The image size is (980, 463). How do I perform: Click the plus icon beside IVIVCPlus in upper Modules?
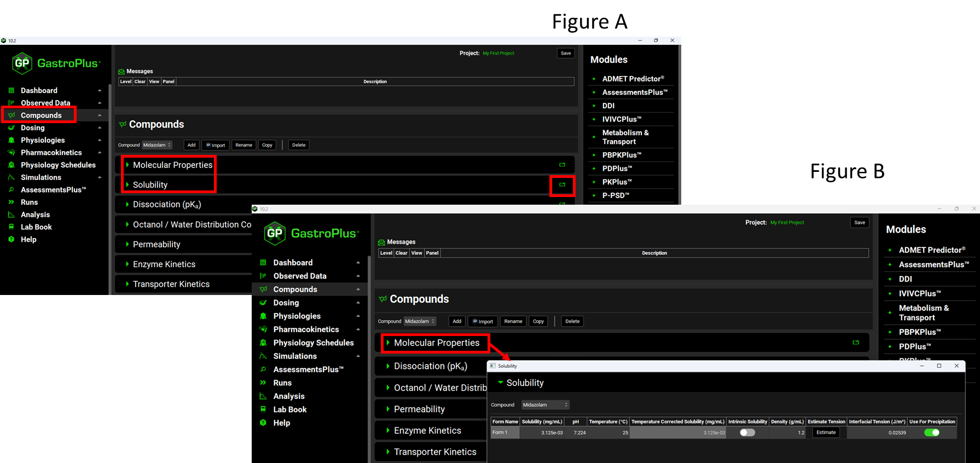pyautogui.click(x=594, y=119)
